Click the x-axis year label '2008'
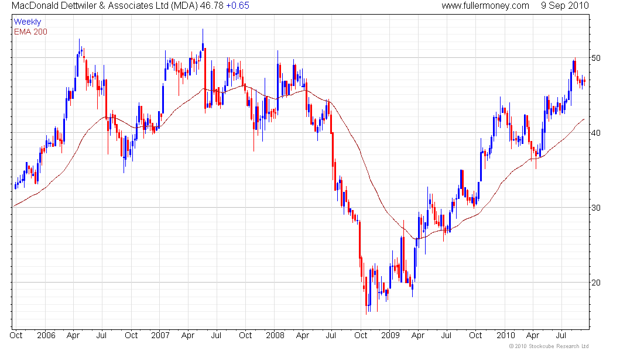 click(x=275, y=335)
